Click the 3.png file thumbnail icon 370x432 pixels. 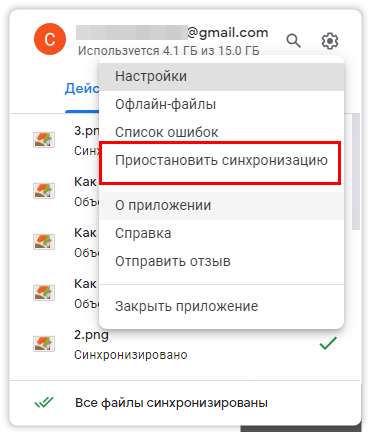point(44,140)
